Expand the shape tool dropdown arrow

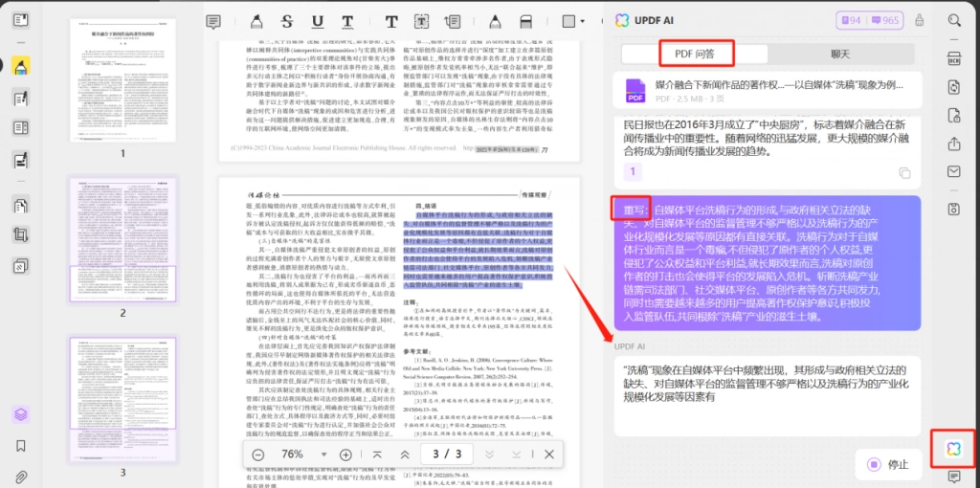(583, 21)
